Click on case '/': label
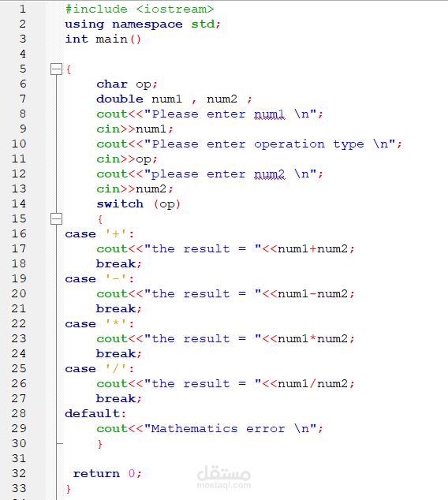448x500 pixels. tap(99, 369)
